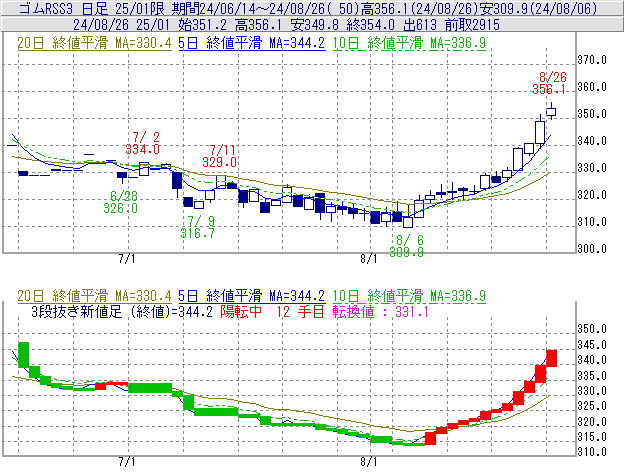The width and height of the screenshot is (624, 475).
Task: Click the lower chart 8/1 date label
Action: click(369, 462)
